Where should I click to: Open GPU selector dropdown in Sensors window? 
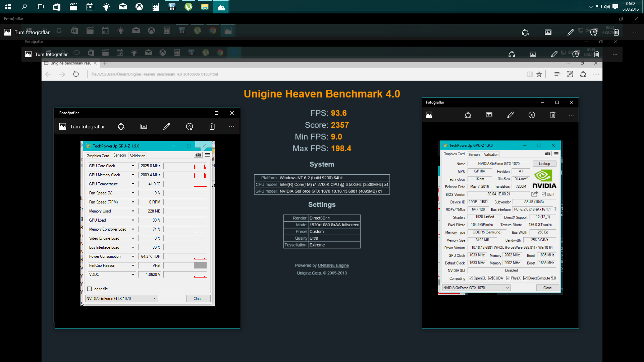[122, 299]
